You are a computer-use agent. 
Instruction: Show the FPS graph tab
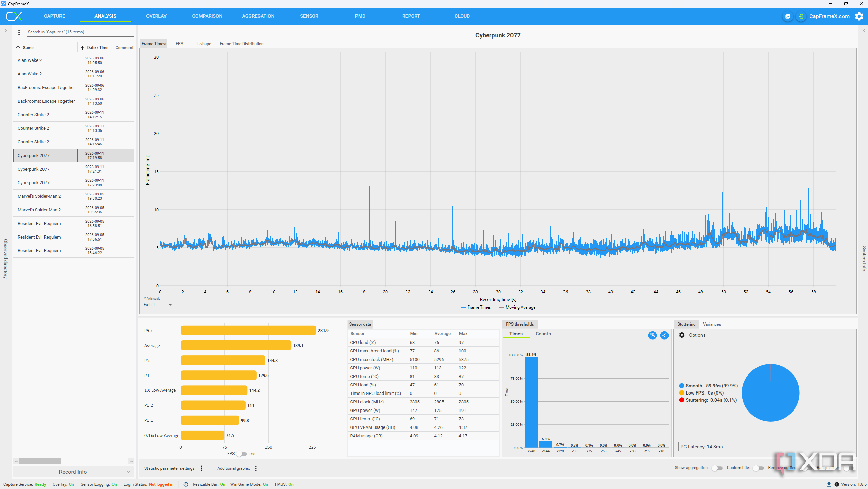click(179, 44)
